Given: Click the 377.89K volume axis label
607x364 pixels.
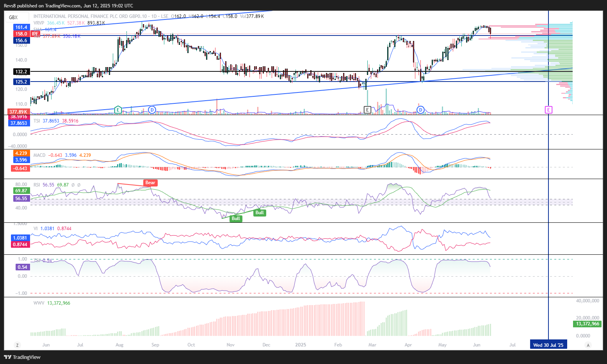Looking at the screenshot, I should pos(18,112).
